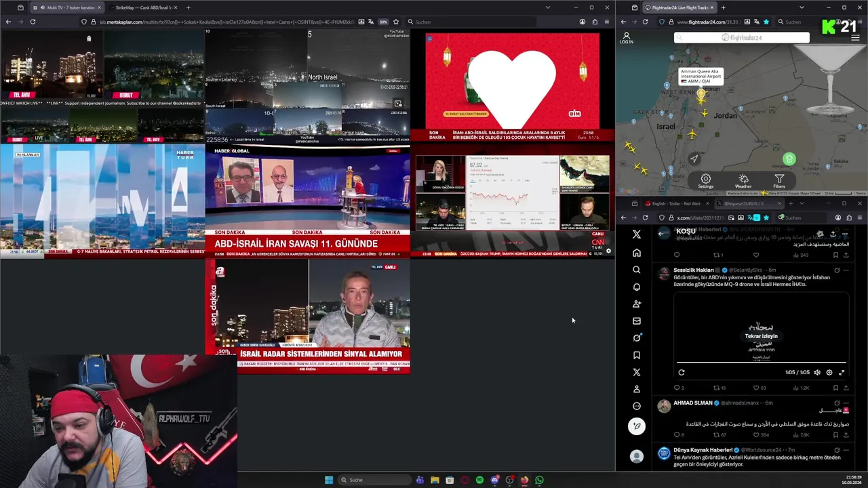Click the taskbar Suche search box
The width and height of the screenshot is (868, 488).
point(375,480)
